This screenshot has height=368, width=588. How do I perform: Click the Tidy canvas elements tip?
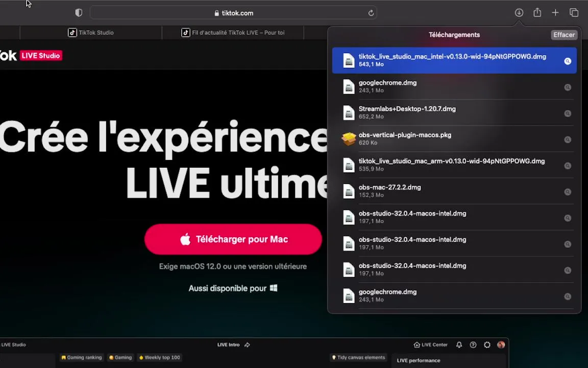click(x=358, y=357)
